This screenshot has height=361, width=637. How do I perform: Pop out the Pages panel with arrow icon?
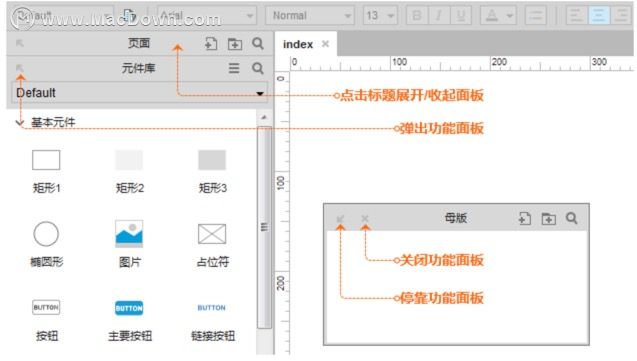tap(20, 43)
